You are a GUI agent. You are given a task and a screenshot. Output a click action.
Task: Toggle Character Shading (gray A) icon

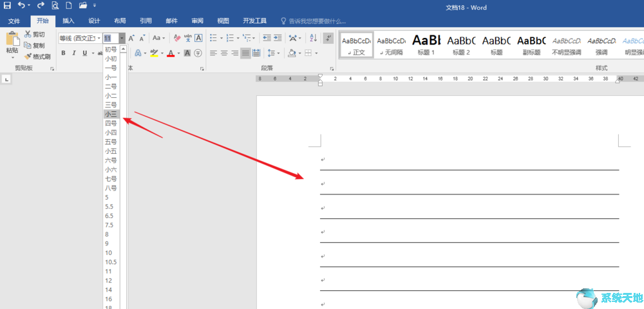point(187,53)
